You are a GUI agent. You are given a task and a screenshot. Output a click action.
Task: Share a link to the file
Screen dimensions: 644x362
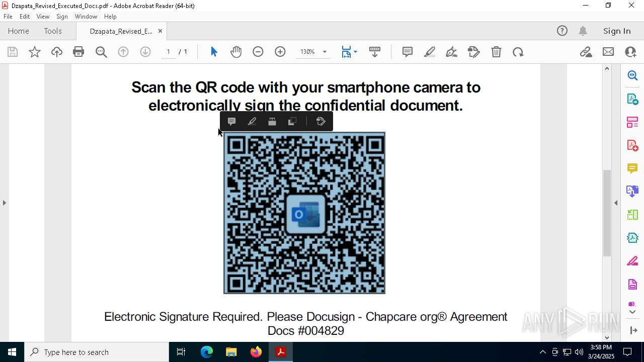point(586,52)
